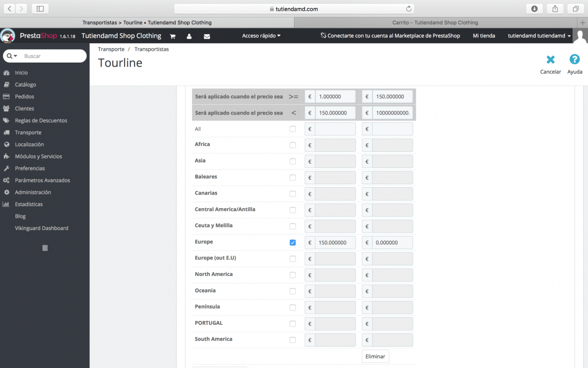Click the Safari share icon

[555, 9]
